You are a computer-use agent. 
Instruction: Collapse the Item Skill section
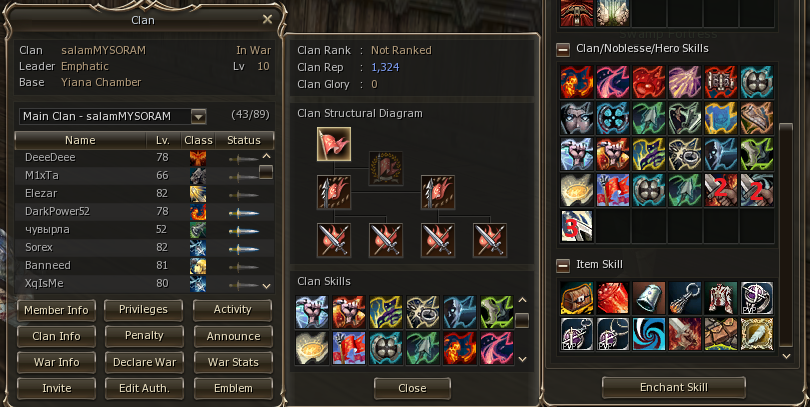[563, 265]
